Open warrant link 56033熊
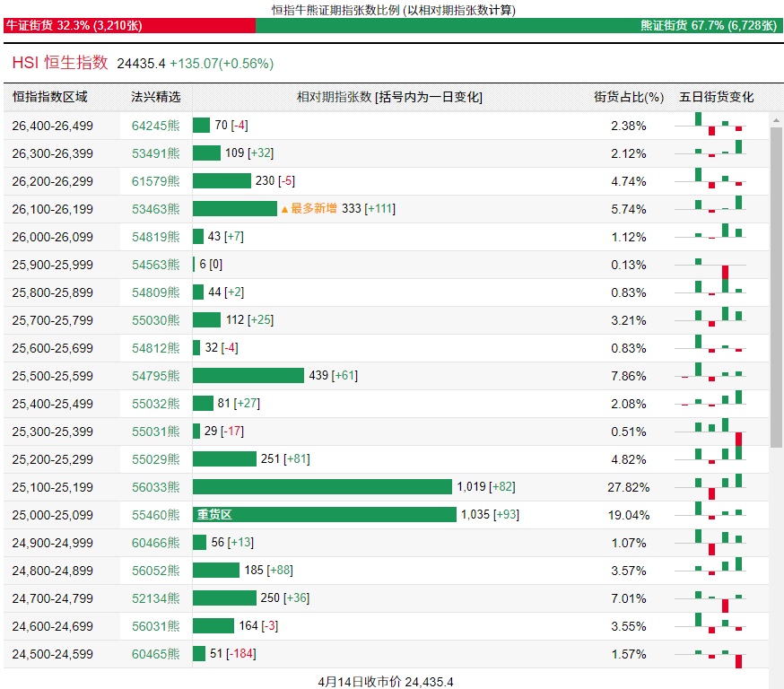 (x=155, y=487)
